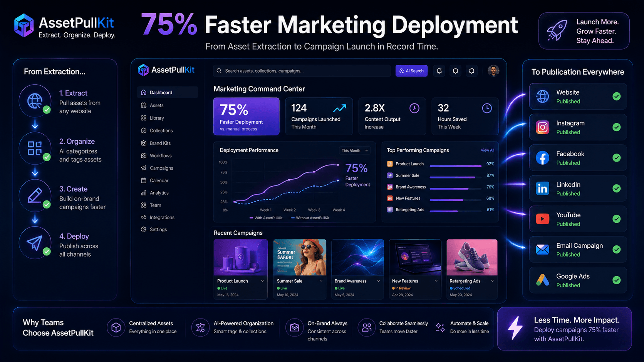Click the globe icon for step 1 Extract
The width and height of the screenshot is (644, 362).
tap(35, 101)
